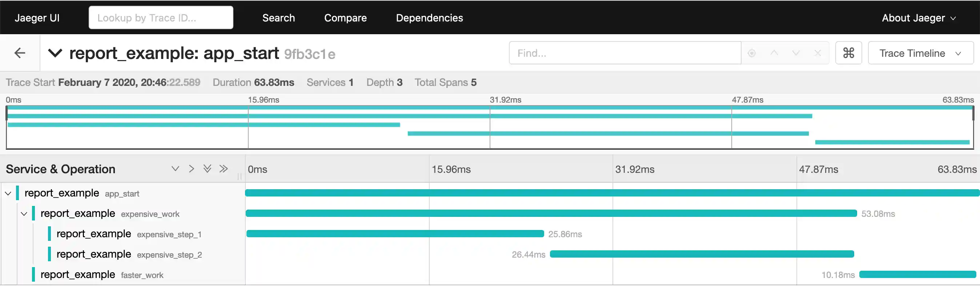Viewport: 980px width, 286px height.
Task: Open the Dependencies page
Action: (x=429, y=18)
